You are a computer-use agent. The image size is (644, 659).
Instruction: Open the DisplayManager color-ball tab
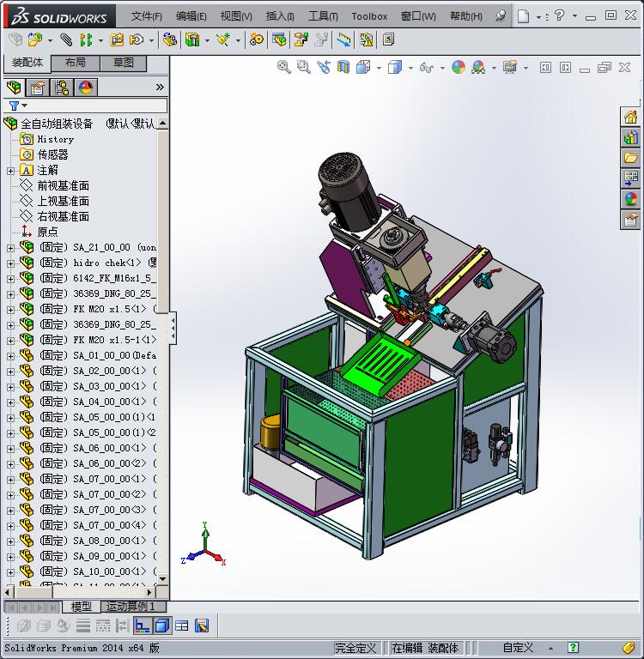(86, 88)
